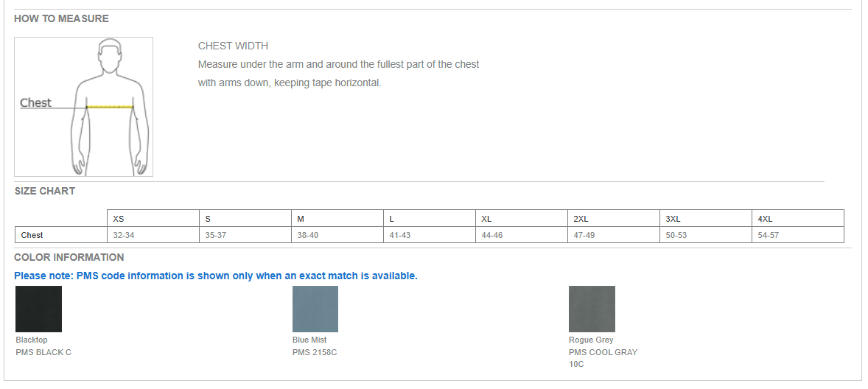Click the blue PMS code note text

(x=216, y=276)
